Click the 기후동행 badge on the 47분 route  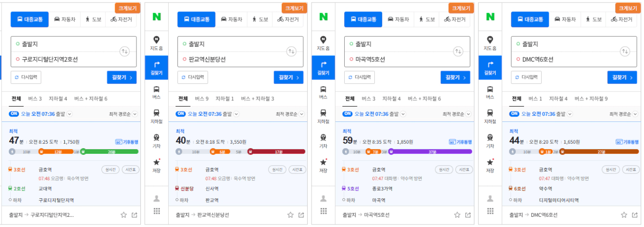coord(127,142)
